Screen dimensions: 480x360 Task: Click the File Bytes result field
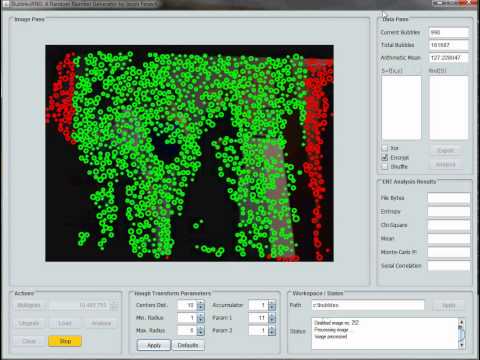click(x=449, y=198)
